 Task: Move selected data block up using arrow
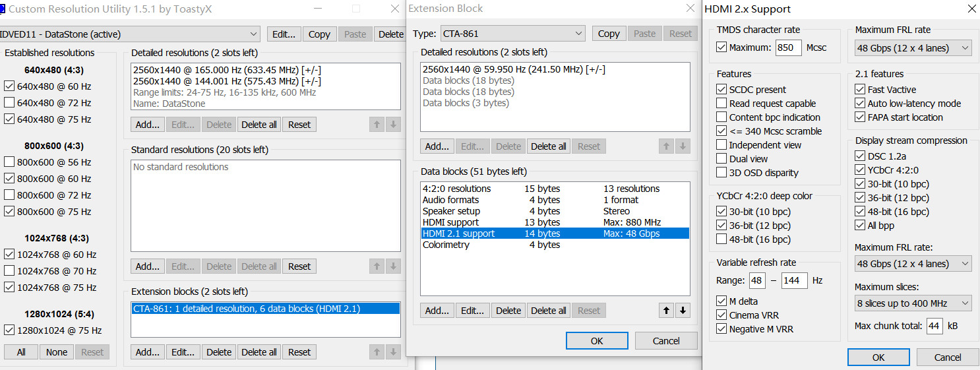(667, 311)
